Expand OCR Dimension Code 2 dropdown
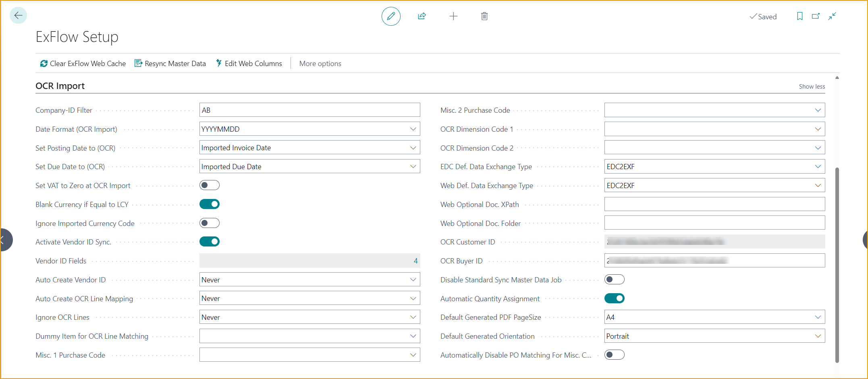This screenshot has width=868, height=379. point(818,148)
